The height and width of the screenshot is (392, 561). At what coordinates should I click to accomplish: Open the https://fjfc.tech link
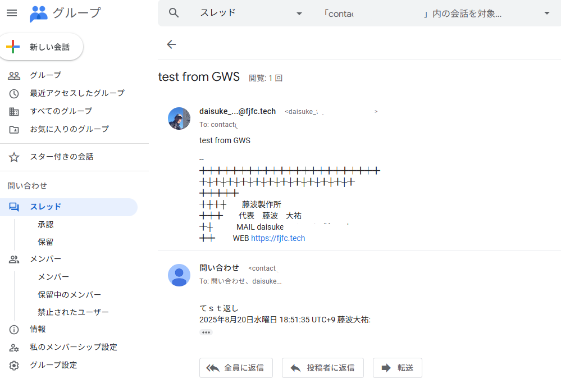click(277, 238)
